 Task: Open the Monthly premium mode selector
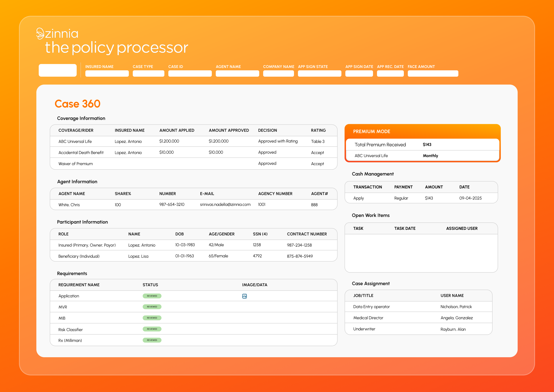430,156
